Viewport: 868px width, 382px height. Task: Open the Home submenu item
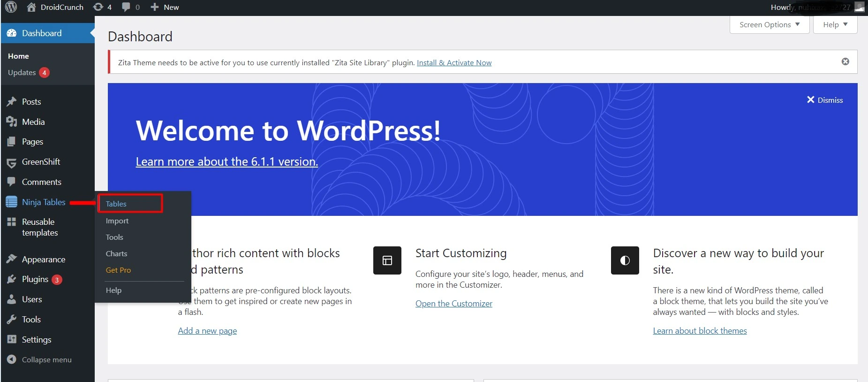18,56
